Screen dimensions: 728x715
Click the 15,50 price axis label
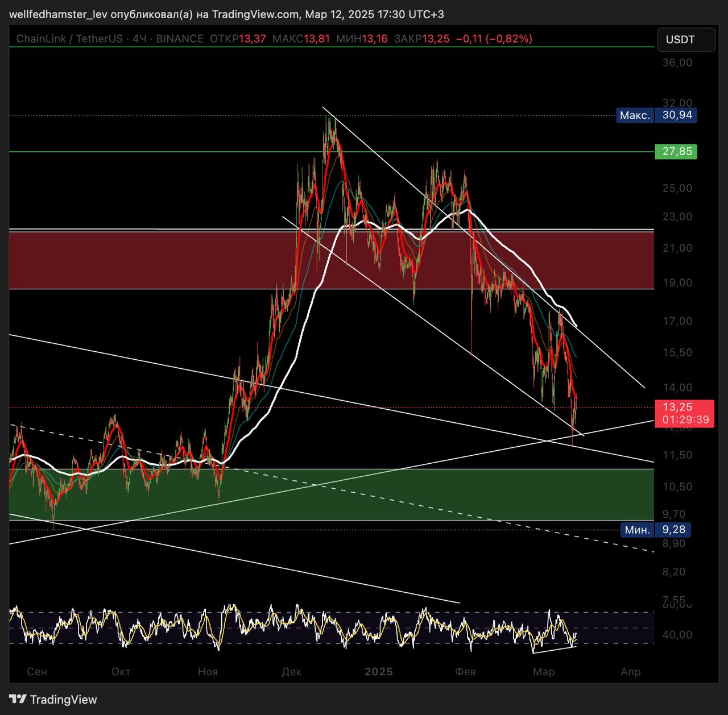(x=677, y=352)
